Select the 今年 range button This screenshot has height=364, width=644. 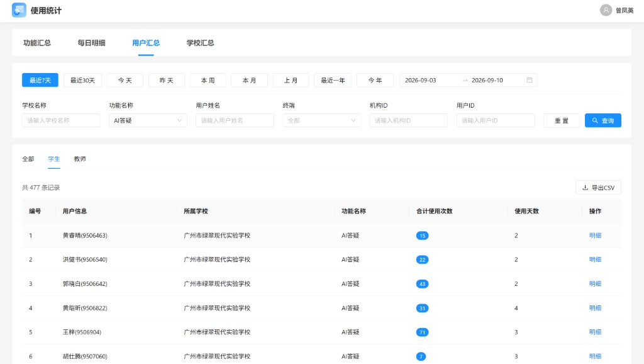(375, 80)
